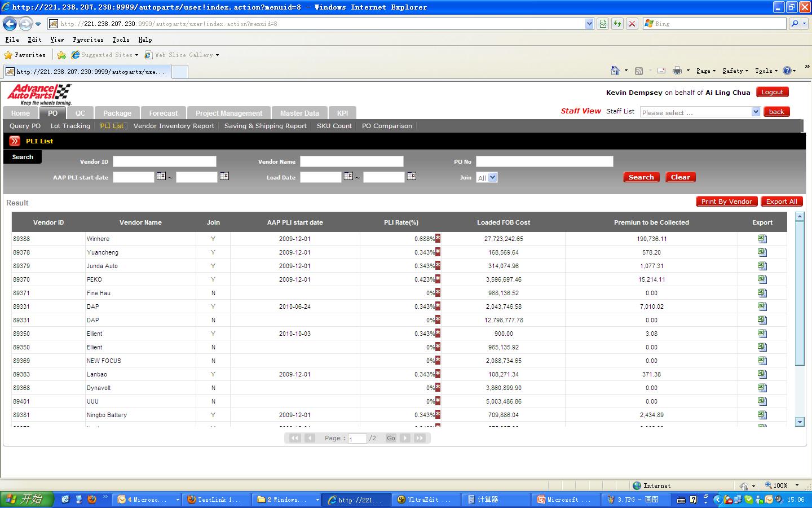Open calendar picker for AAP PLI start date

click(x=161, y=177)
